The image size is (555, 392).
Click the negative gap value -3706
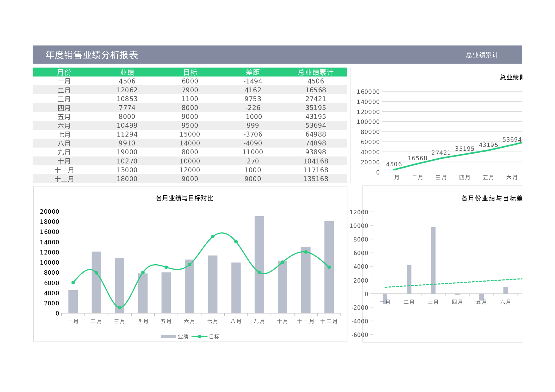coord(253,134)
